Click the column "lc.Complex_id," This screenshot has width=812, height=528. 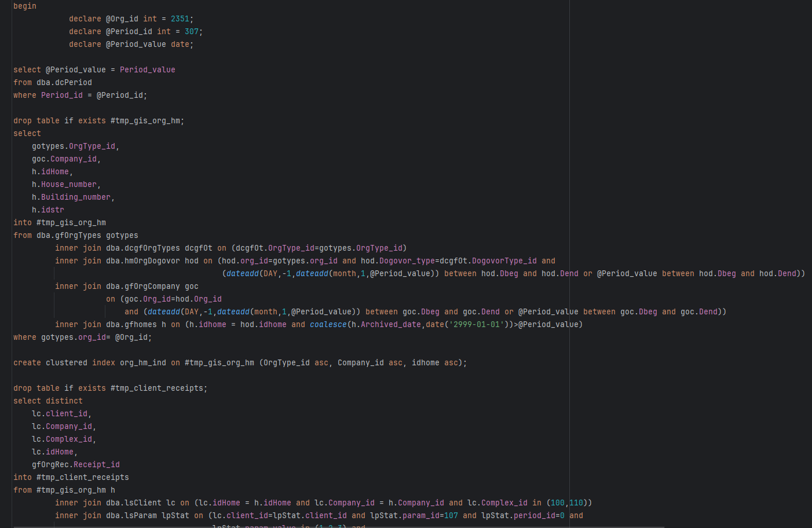click(64, 439)
